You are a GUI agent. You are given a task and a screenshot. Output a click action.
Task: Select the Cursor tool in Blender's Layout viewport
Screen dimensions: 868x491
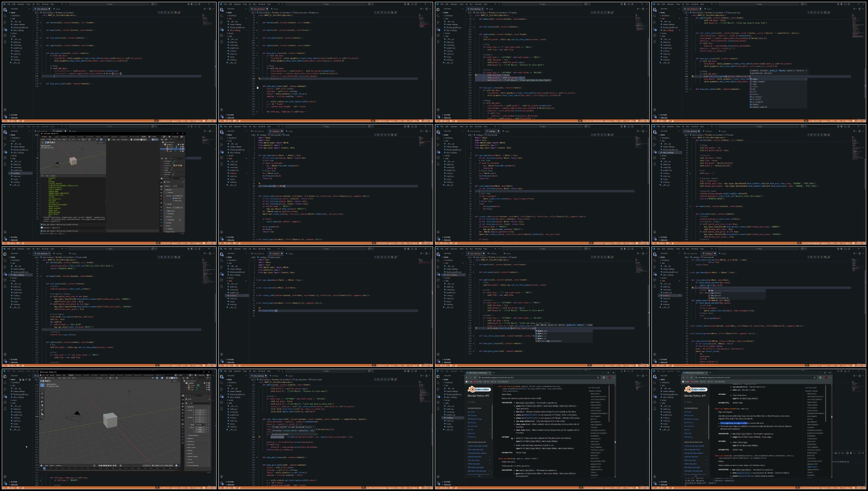(42, 389)
